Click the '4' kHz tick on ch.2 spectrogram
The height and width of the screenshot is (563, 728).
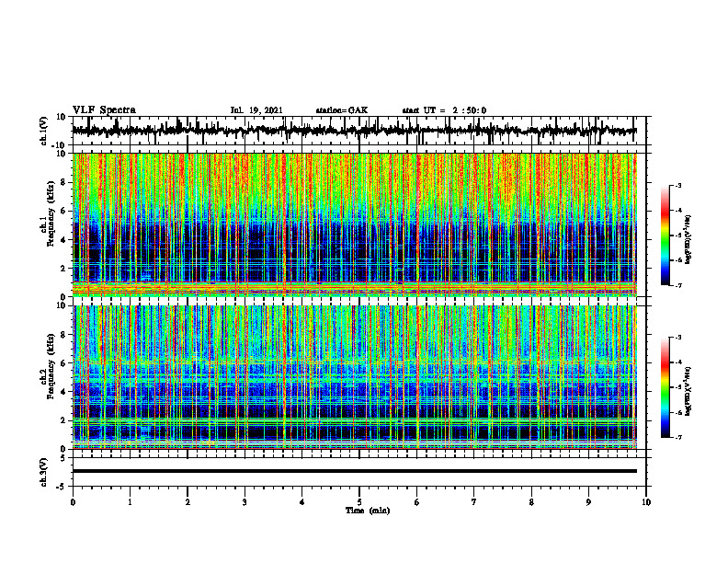64,392
